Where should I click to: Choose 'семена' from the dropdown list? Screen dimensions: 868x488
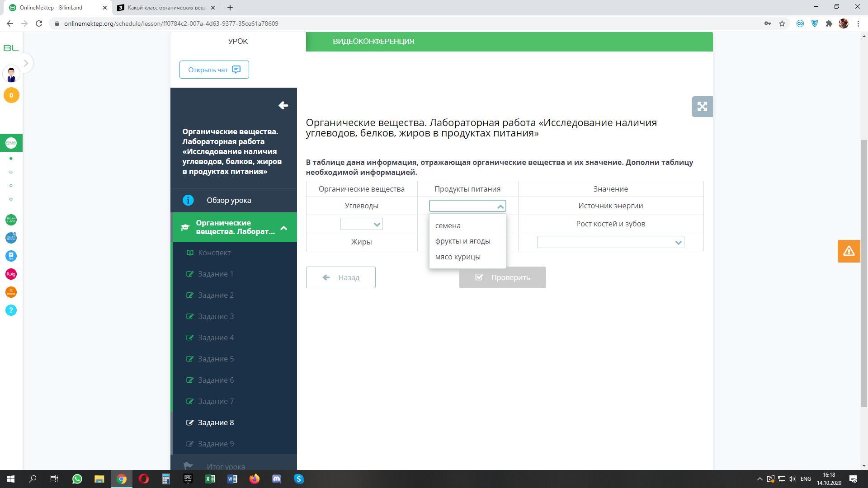click(x=448, y=225)
